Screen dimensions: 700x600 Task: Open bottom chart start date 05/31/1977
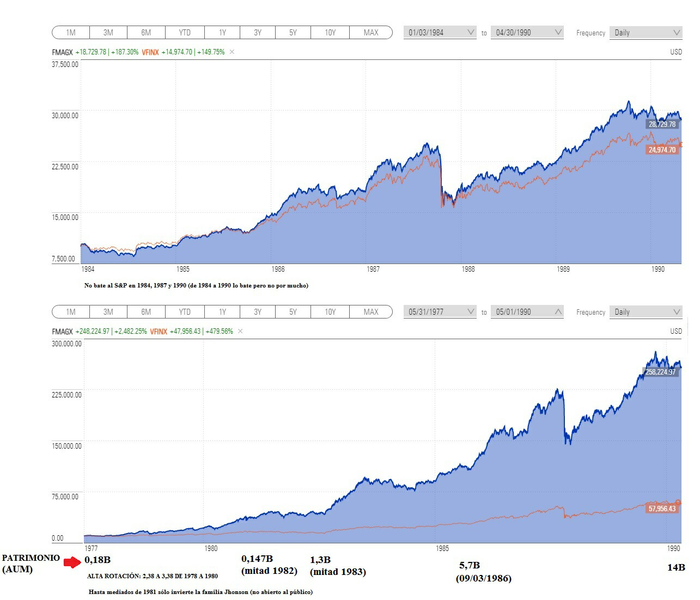pos(441,312)
